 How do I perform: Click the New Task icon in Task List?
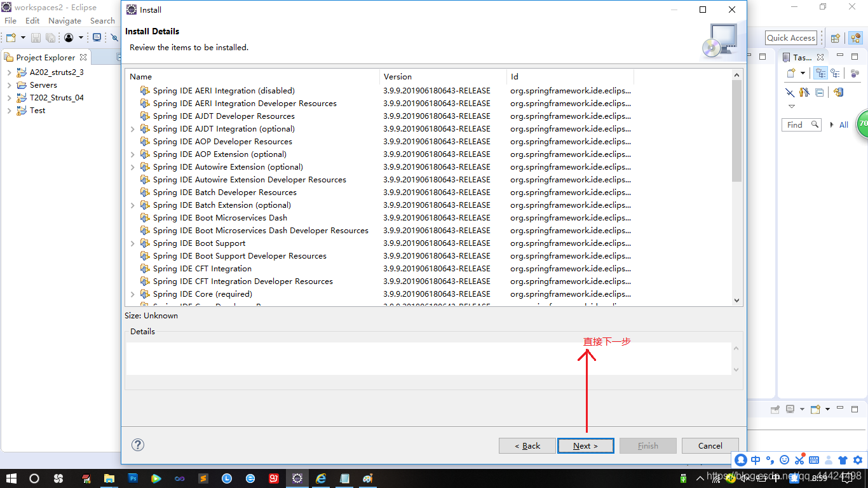point(791,73)
